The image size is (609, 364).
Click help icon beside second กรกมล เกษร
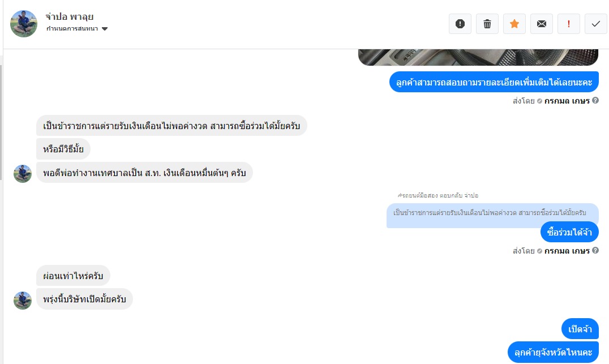click(595, 250)
